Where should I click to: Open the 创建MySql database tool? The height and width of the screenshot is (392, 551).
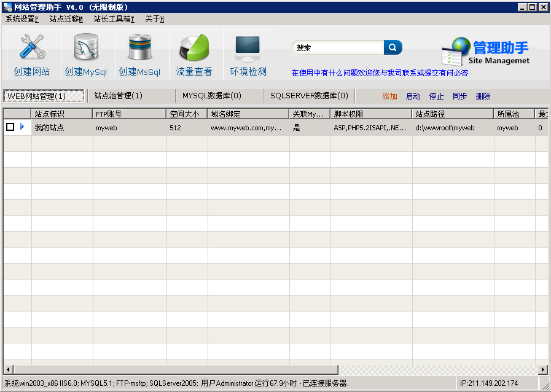86,49
